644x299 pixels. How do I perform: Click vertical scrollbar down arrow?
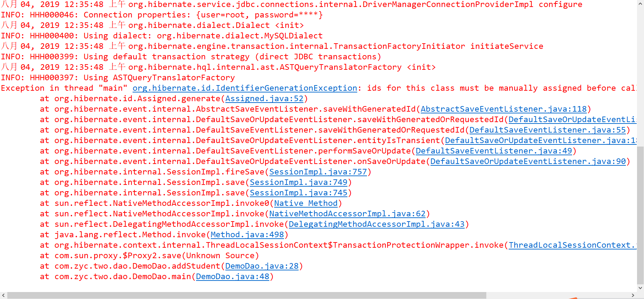pyautogui.click(x=640, y=288)
